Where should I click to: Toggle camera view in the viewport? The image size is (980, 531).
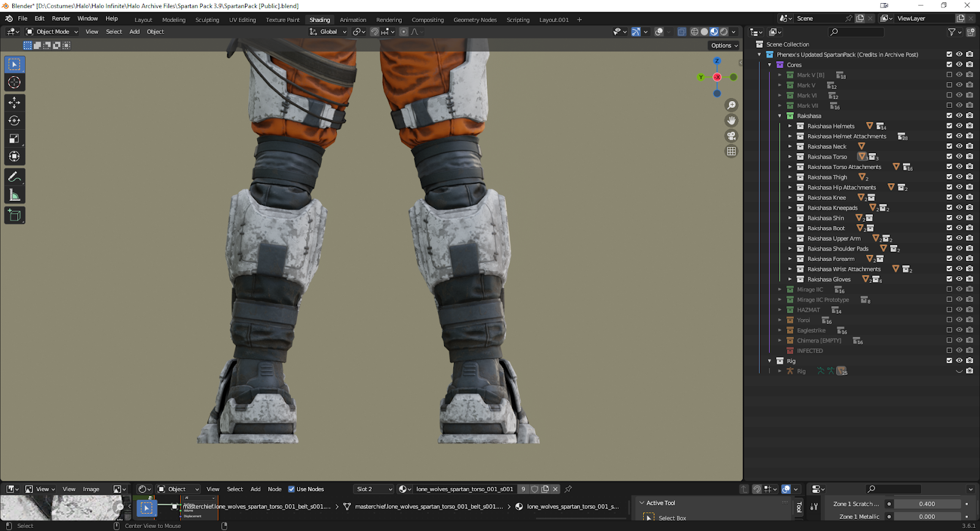pos(731,136)
